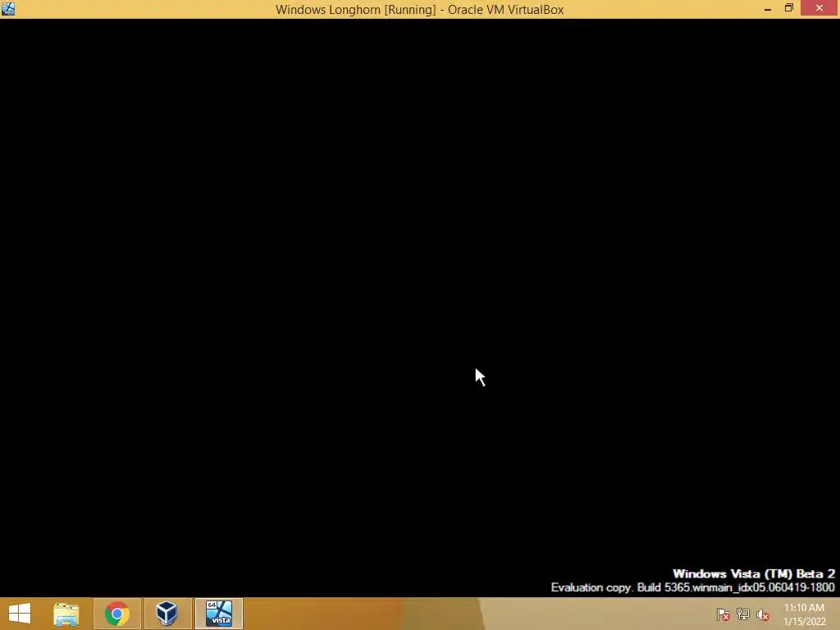Launch Google Chrome from the taskbar
Screen dimensions: 840x630
(x=116, y=614)
